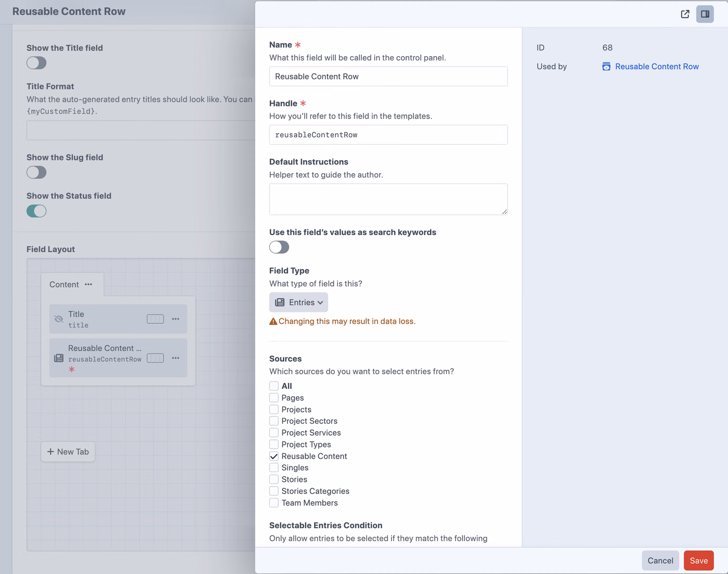
Task: Check the Pages source checkbox
Action: click(x=274, y=398)
